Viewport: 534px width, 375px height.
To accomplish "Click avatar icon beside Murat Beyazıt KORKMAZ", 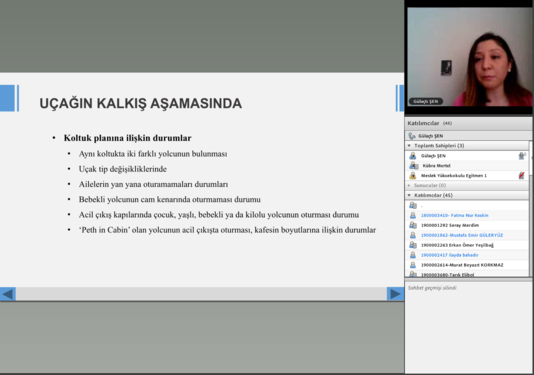I will 413,265.
